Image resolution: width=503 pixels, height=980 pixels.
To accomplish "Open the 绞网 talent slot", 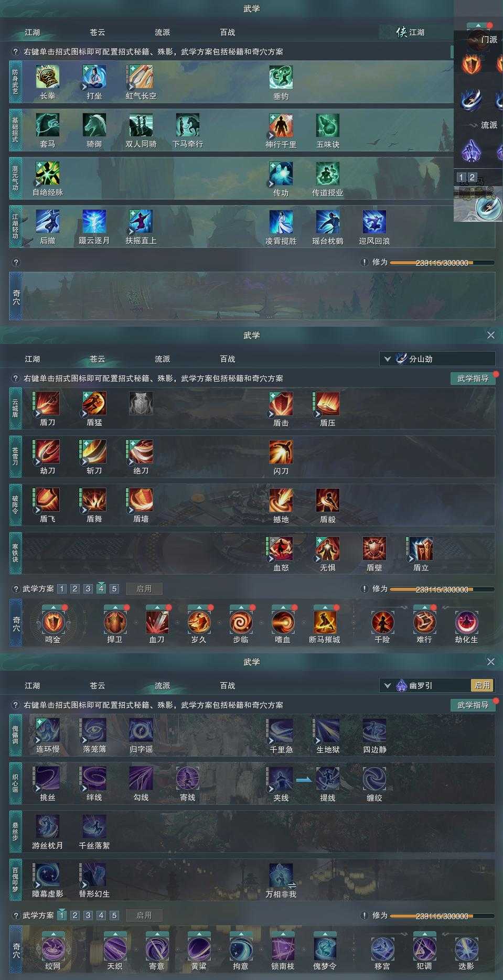I will (x=53, y=949).
